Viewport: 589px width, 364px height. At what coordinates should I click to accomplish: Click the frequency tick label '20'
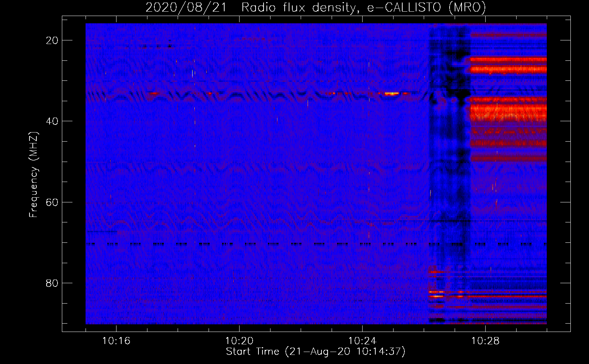(52, 40)
